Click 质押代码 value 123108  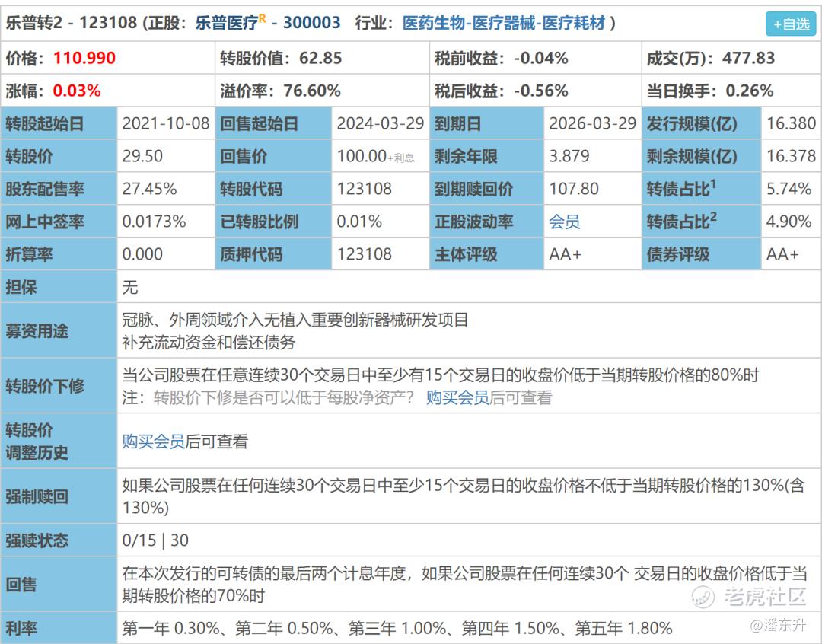coord(365,254)
